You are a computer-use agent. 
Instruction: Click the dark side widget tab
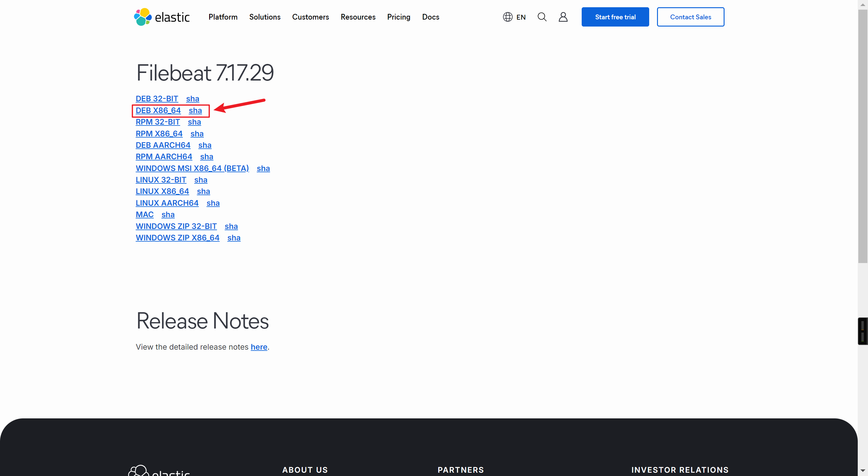point(863,331)
